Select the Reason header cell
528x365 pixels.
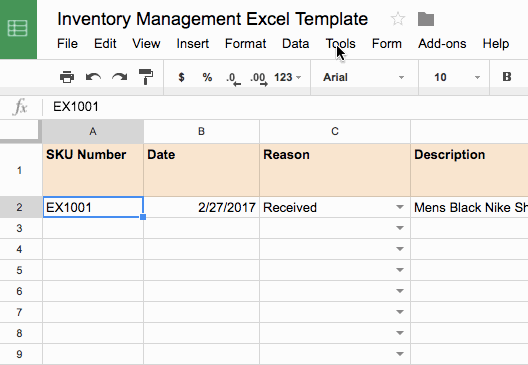[335, 170]
